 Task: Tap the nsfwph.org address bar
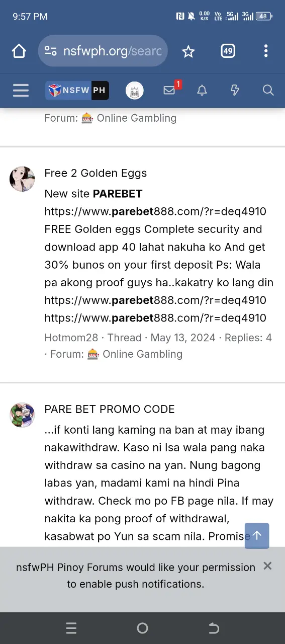[x=103, y=51]
